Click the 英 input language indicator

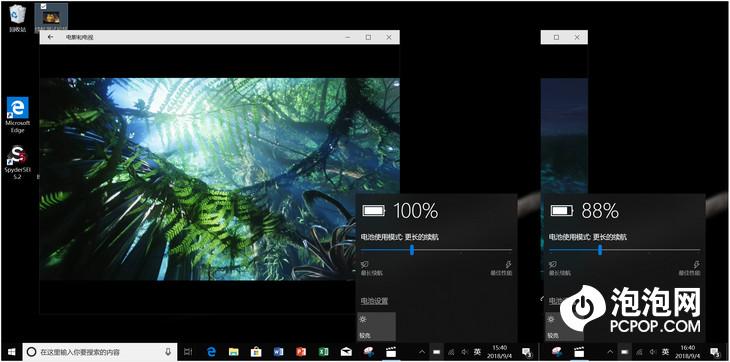[477, 352]
